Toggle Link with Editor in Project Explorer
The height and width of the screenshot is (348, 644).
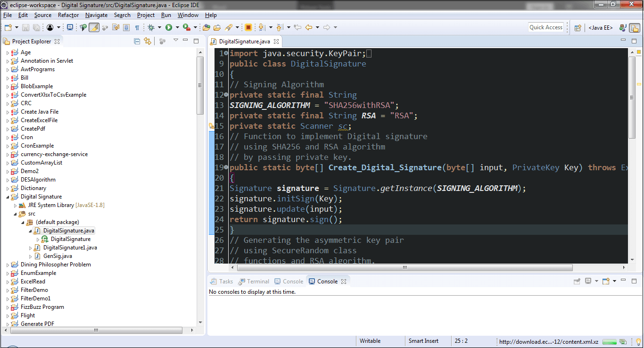click(x=148, y=41)
